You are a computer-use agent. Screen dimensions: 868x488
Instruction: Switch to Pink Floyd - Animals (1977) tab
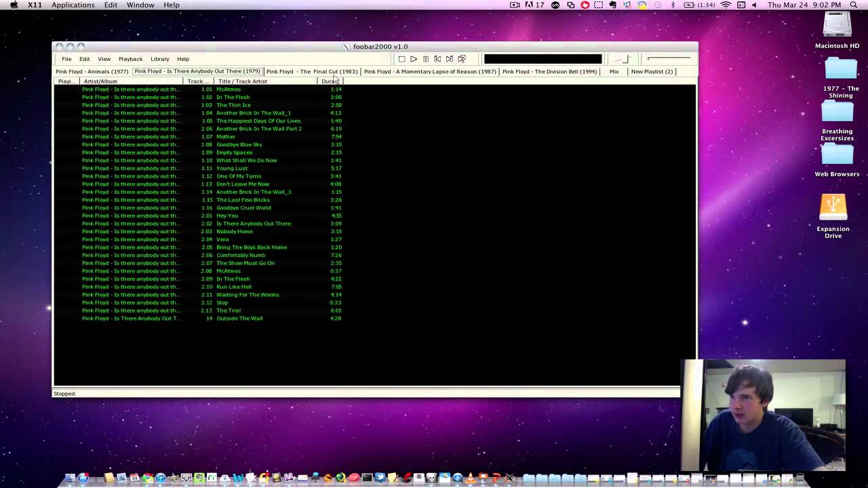pyautogui.click(x=92, y=71)
